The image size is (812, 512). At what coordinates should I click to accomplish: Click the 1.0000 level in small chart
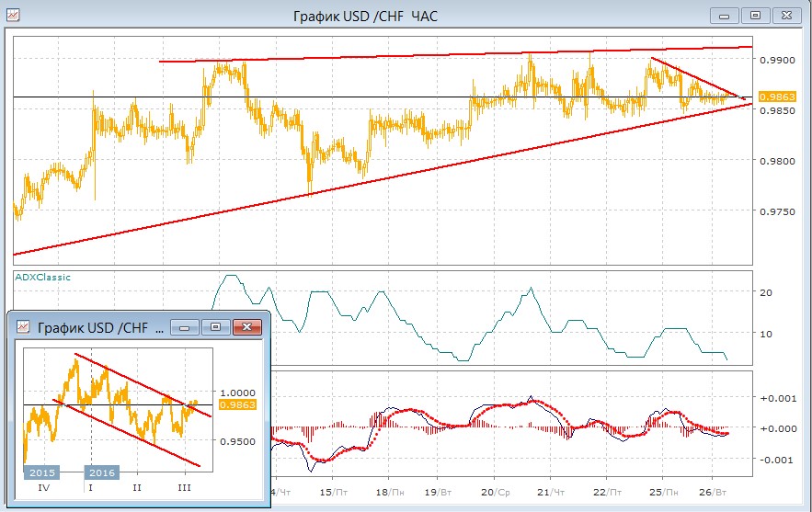237,393
